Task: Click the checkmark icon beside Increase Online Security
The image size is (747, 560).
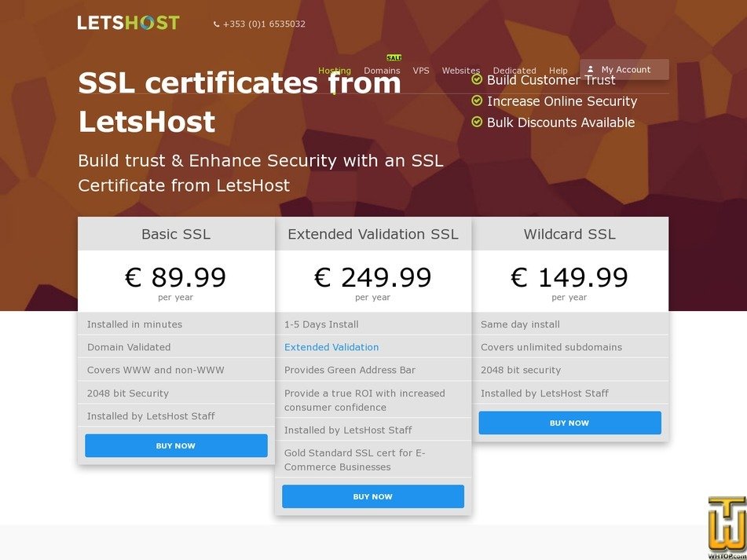Action: [476, 100]
